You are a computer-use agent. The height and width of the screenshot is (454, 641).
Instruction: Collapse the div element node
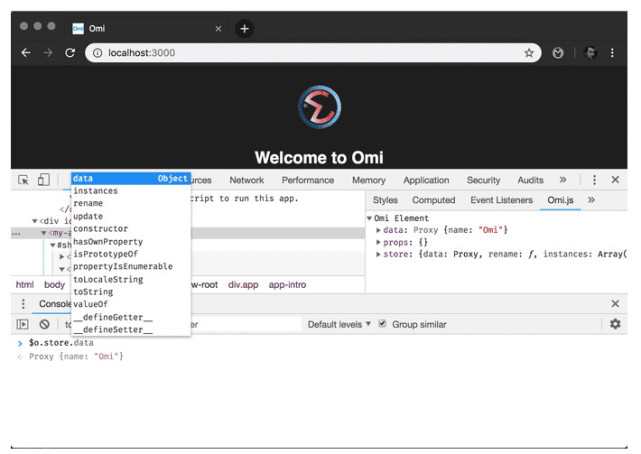[x=35, y=221]
